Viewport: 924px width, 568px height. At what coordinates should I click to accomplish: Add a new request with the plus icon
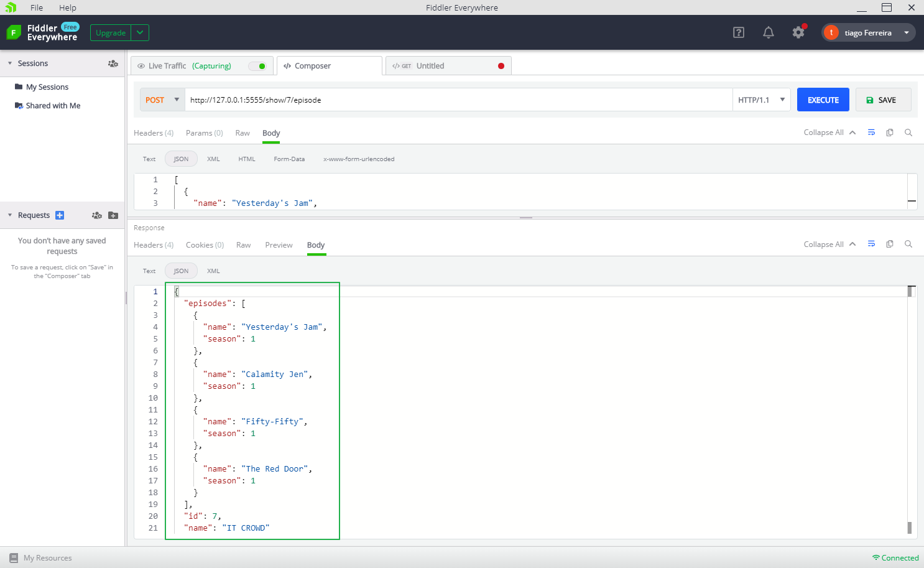(60, 215)
